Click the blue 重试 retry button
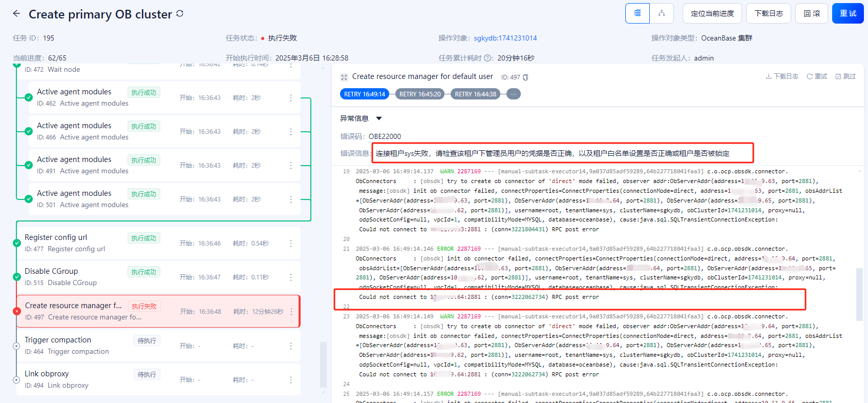Image resolution: width=868 pixels, height=403 pixels. click(x=848, y=13)
